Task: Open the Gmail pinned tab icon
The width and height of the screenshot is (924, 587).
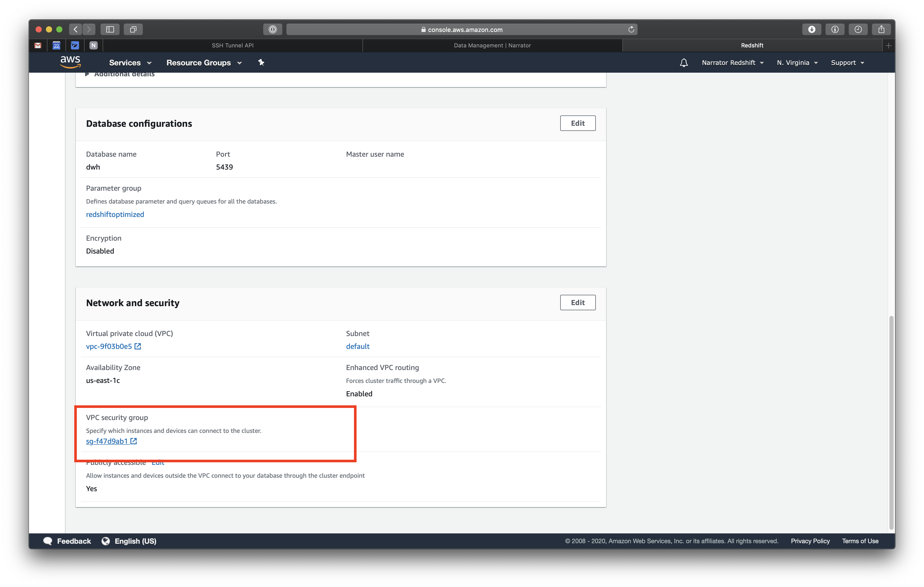Action: [38, 45]
